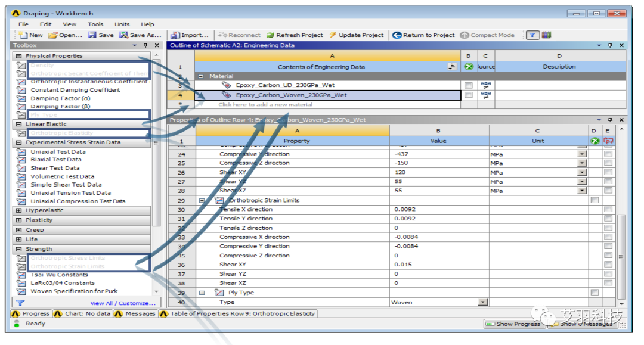Tick the column D checkbox for Ply Type row 39

(595, 293)
